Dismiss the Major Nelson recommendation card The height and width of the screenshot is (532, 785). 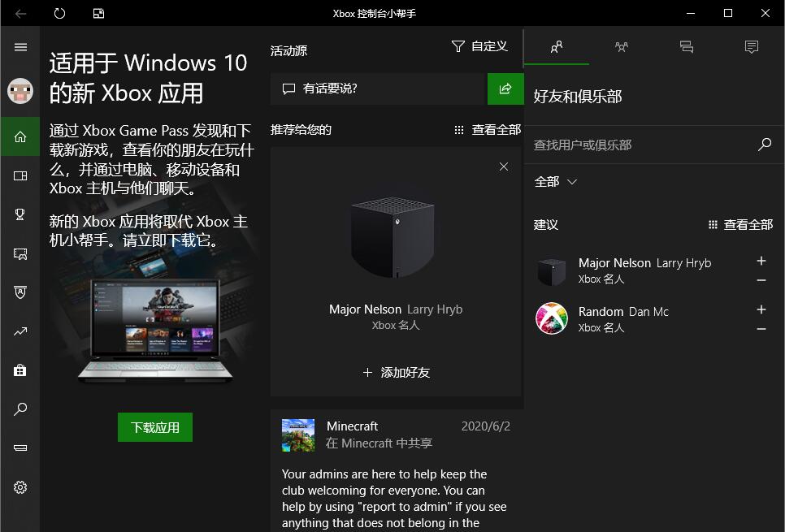tap(504, 167)
